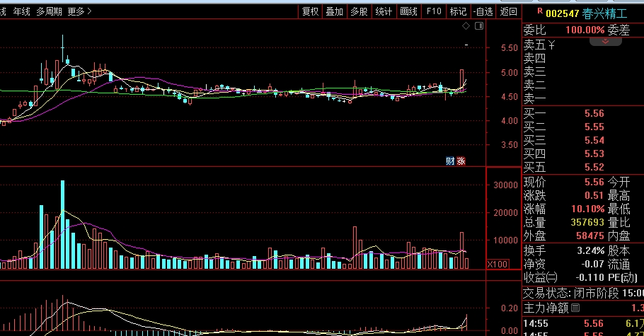Select the 买三 price 5.54
The height and width of the screenshot is (336, 644).
(x=594, y=141)
